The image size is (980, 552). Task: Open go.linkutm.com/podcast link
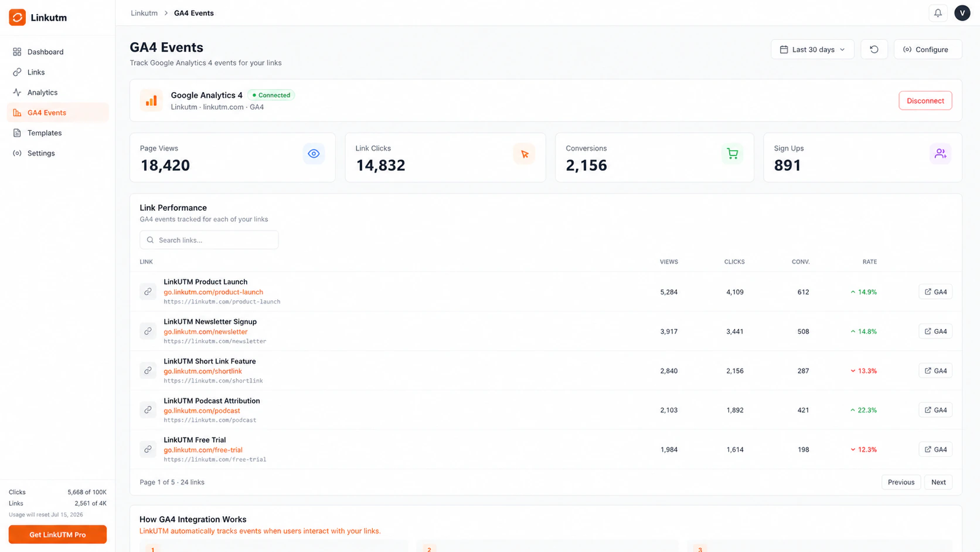pos(202,411)
